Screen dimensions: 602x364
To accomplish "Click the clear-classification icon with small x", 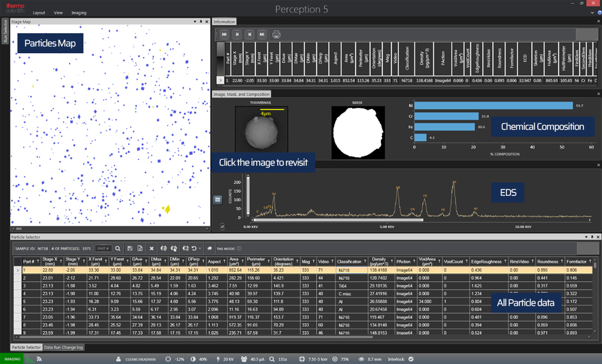I will pyautogui.click(x=186, y=248).
